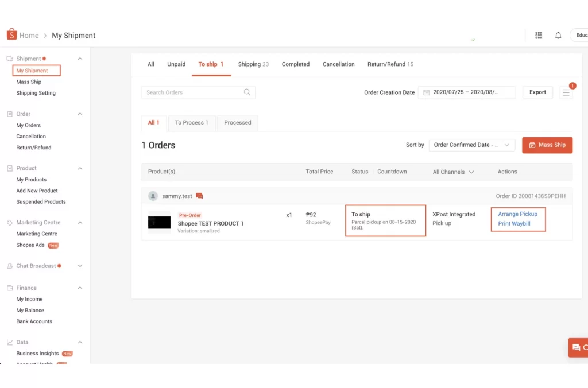This screenshot has width=588, height=388.
Task: Open My Income in sidebar
Action: pyautogui.click(x=29, y=299)
